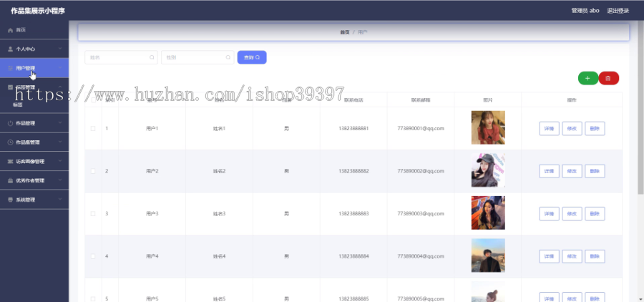644x302 pixels.
Task: Click 管理员 abo in the header
Action: tap(585, 11)
